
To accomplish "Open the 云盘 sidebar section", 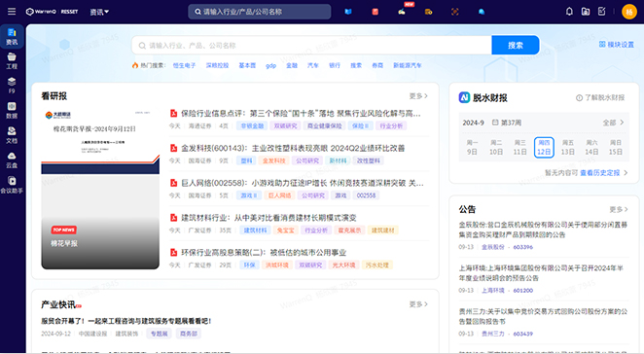I will click(x=12, y=159).
